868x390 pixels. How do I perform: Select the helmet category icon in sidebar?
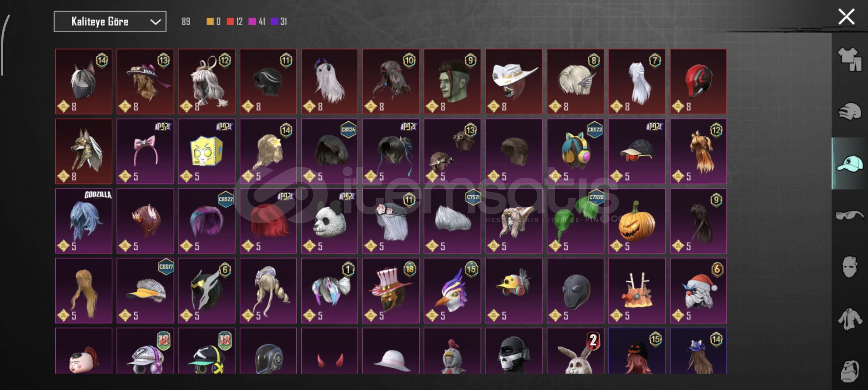pos(850,111)
